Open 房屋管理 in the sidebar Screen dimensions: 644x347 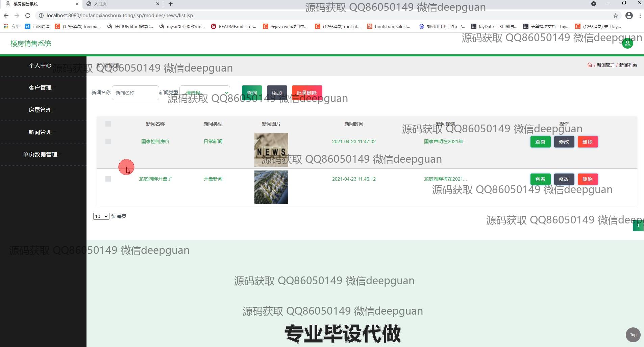pyautogui.click(x=40, y=110)
